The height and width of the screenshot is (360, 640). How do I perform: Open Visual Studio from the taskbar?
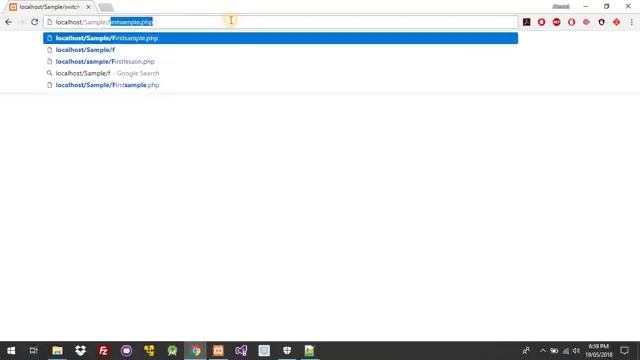[241, 351]
